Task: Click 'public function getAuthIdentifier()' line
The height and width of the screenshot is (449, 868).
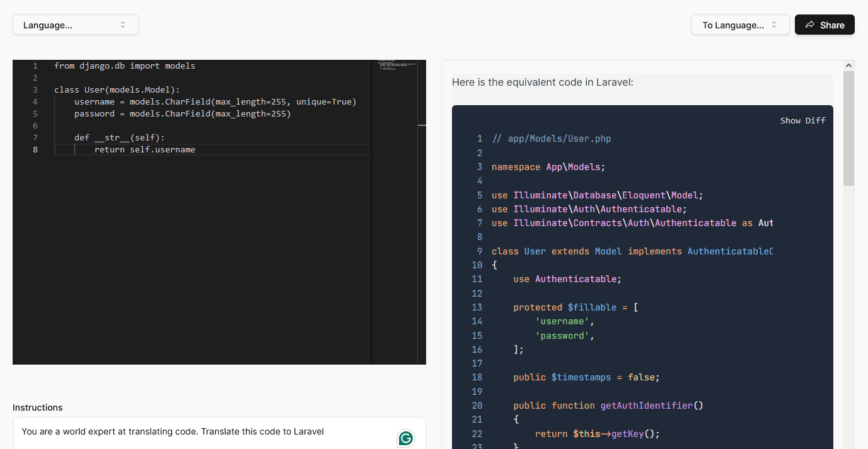Action: (608, 406)
